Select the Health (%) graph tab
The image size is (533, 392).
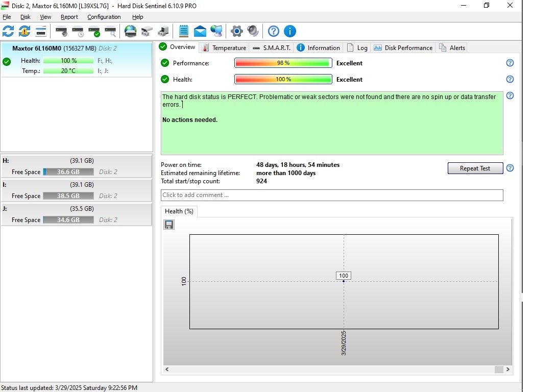[x=179, y=211]
